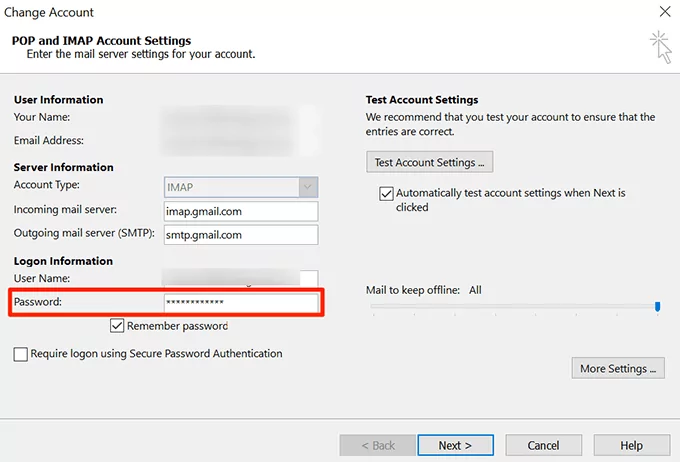Select the Outgoing mail server (SMTP) field
The height and width of the screenshot is (462, 680).
click(241, 235)
